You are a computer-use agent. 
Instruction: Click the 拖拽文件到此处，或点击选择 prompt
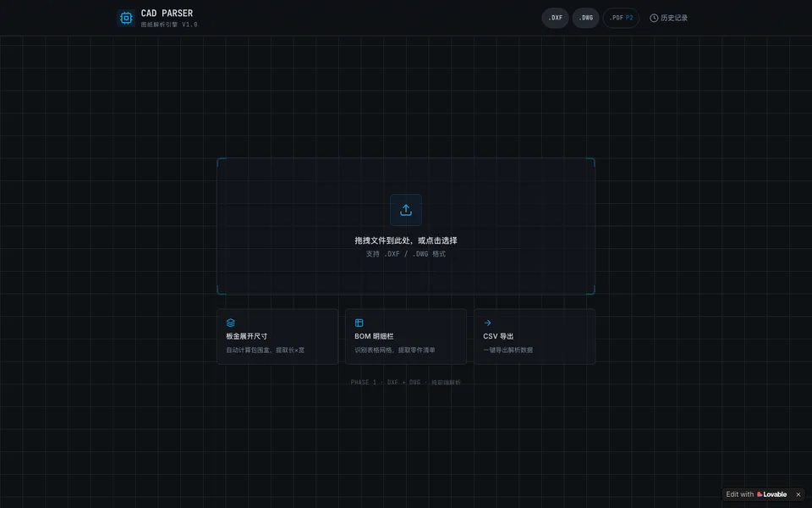coord(406,240)
